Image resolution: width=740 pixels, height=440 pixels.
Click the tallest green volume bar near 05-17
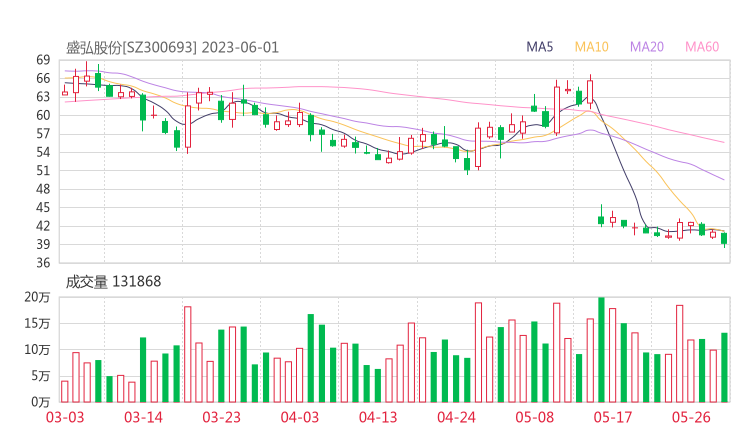coord(601,350)
